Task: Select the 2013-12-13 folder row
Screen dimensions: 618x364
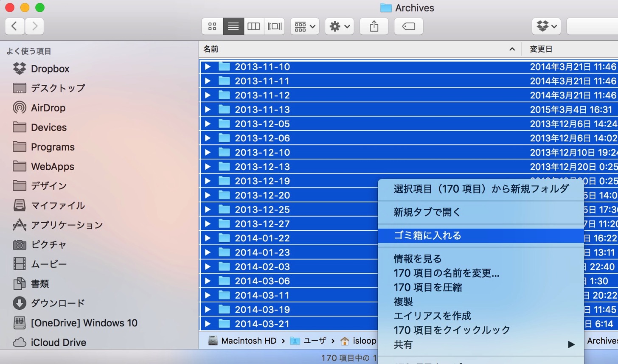Action: coord(409,166)
